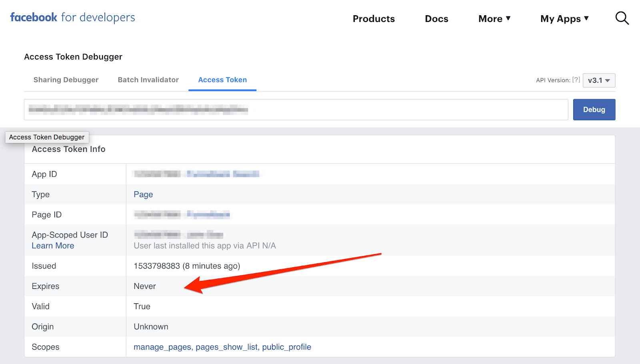This screenshot has width=640, height=364.
Task: Click the 'Access Token Info' heading
Action: click(x=68, y=149)
